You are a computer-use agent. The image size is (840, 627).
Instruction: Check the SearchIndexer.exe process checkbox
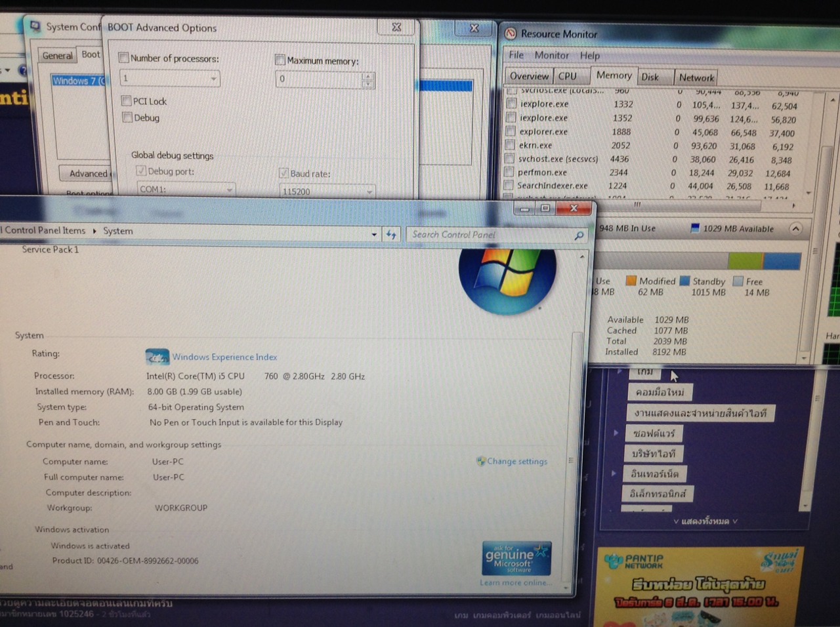pos(508,186)
